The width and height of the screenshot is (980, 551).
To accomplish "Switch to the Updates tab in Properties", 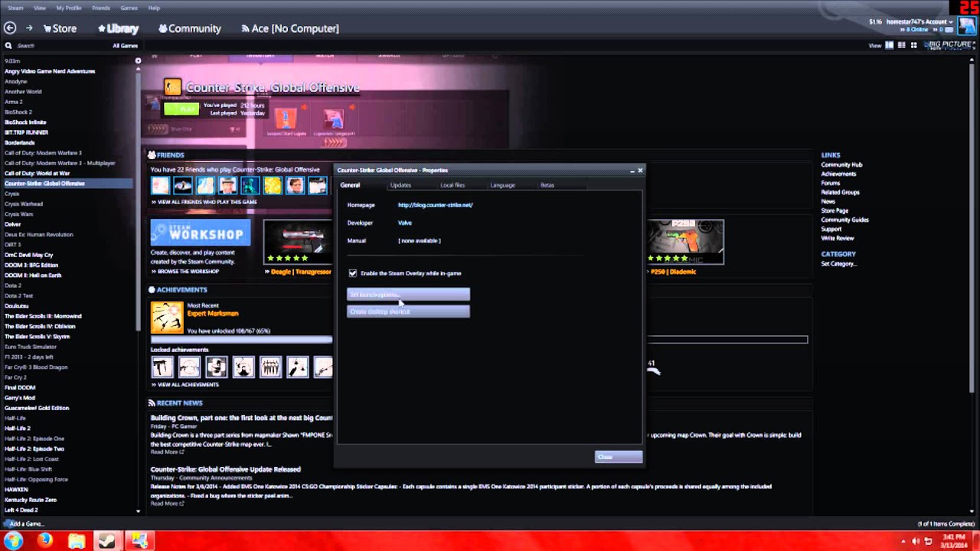I will pos(400,185).
